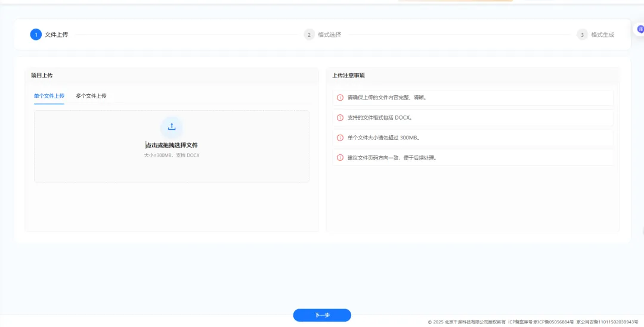Select step 3 circle 格式生成

pyautogui.click(x=582, y=35)
